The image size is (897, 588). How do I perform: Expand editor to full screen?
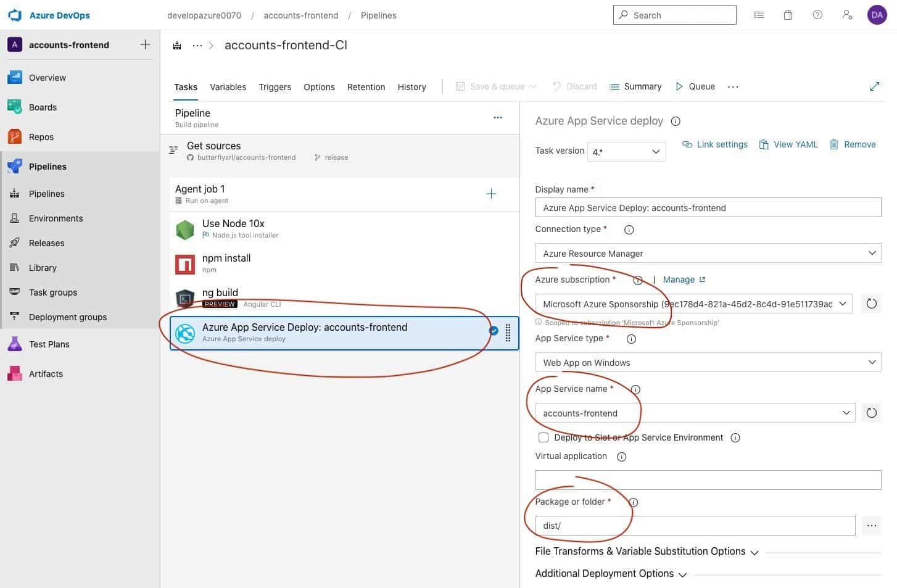[x=874, y=86]
